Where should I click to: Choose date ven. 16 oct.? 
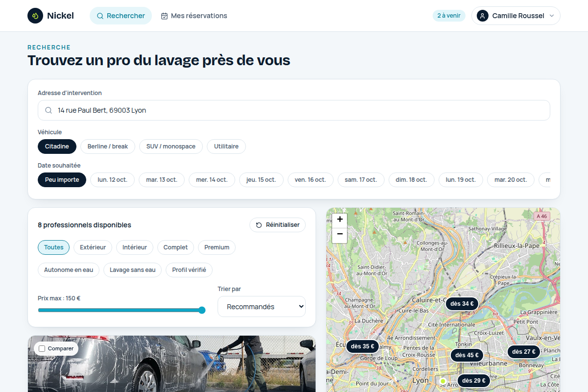311,180
